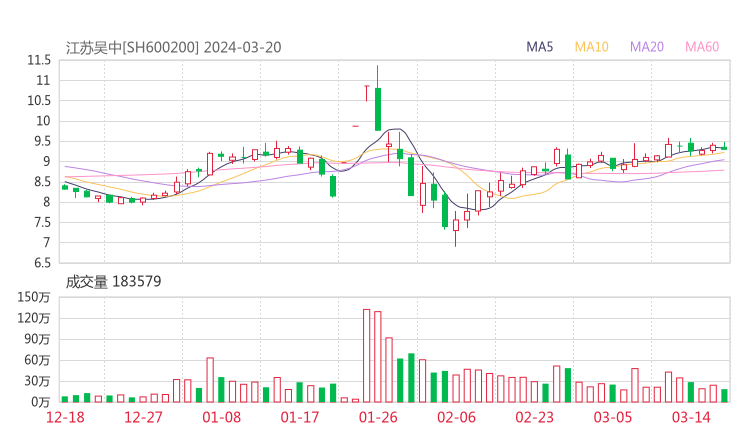Click the chart title 江苏吴中[SH600200] 2024-03-20
This screenshot has width=740, height=440.
pos(173,48)
